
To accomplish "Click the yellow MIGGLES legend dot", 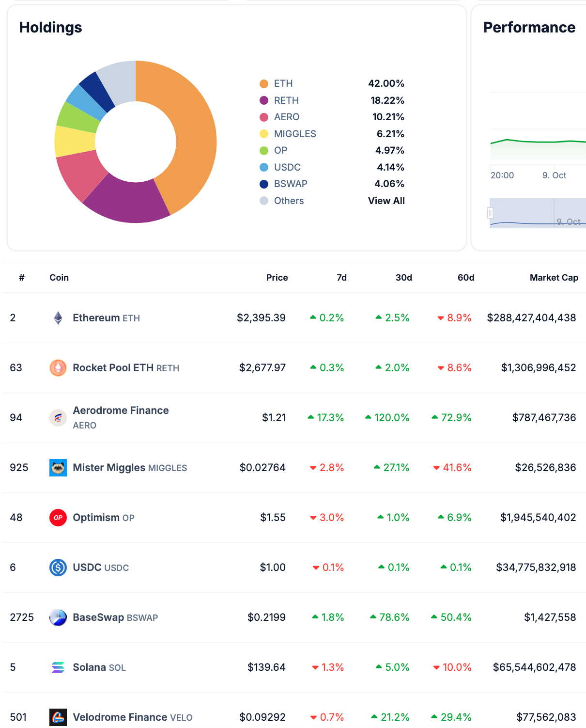I will (264, 134).
